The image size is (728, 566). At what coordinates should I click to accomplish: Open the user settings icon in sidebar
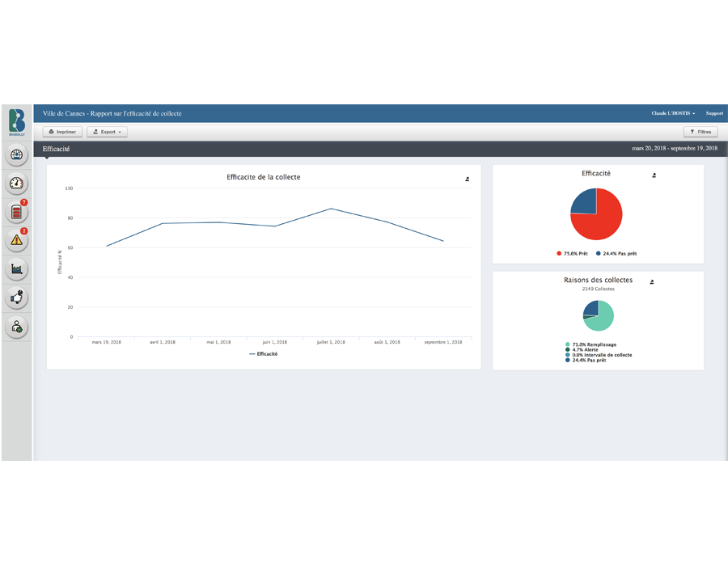click(x=17, y=327)
